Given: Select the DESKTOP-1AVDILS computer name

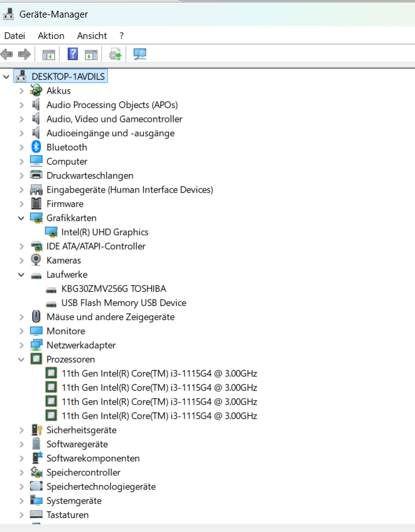Looking at the screenshot, I should tap(68, 77).
